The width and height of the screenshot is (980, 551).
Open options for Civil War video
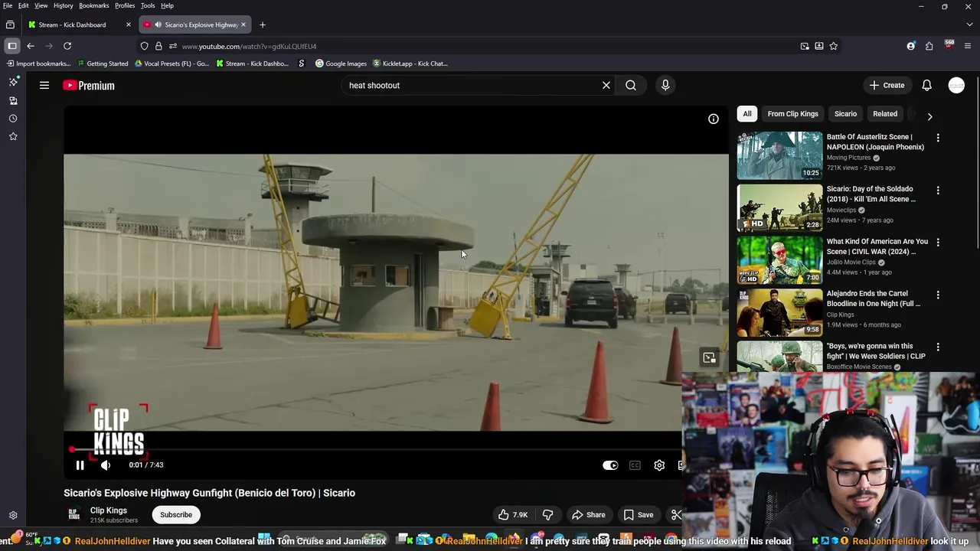(x=938, y=243)
